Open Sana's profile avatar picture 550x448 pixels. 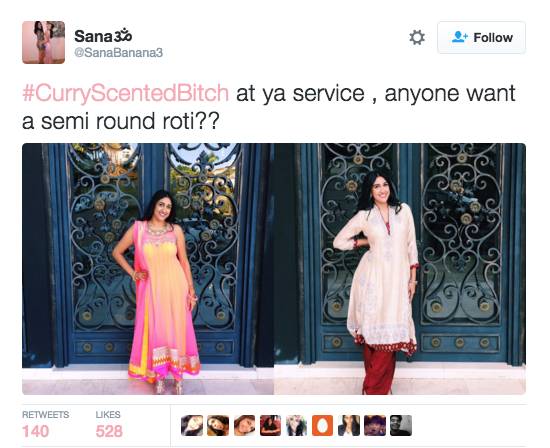click(x=43, y=42)
